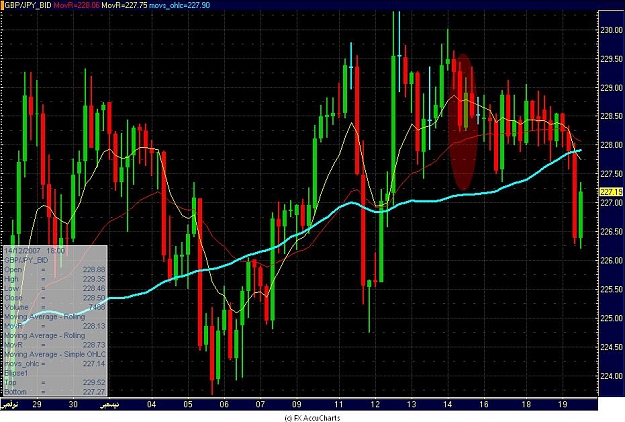Click the ellipse Bottom value 227.27
The width and height of the screenshot is (625, 422).
pos(94,392)
